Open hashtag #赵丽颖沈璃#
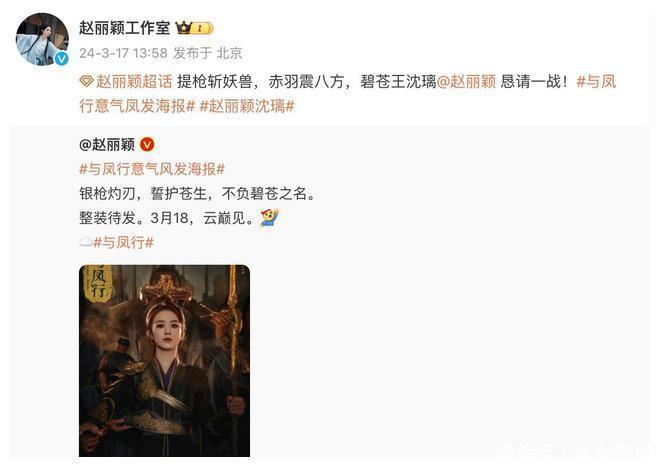 click(247, 106)
